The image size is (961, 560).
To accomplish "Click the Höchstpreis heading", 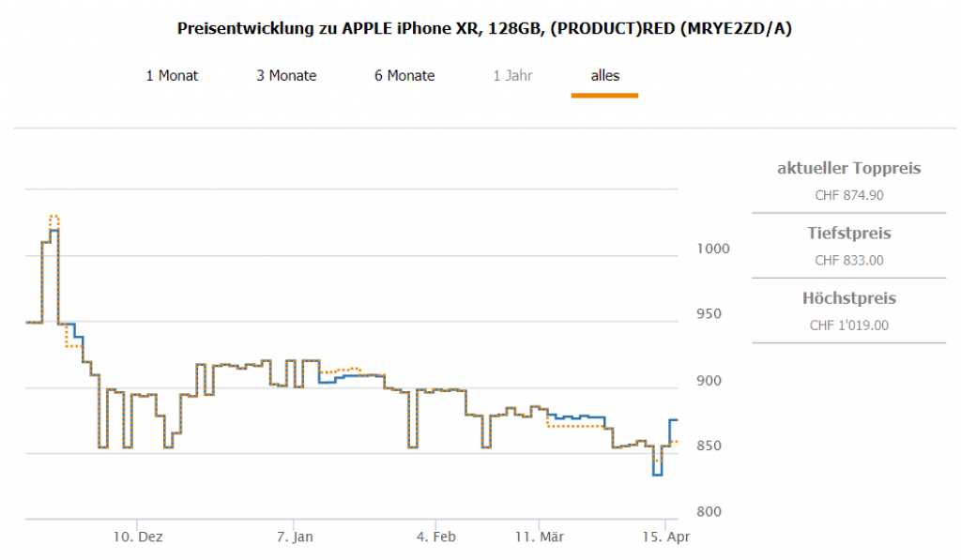I will pos(848,299).
